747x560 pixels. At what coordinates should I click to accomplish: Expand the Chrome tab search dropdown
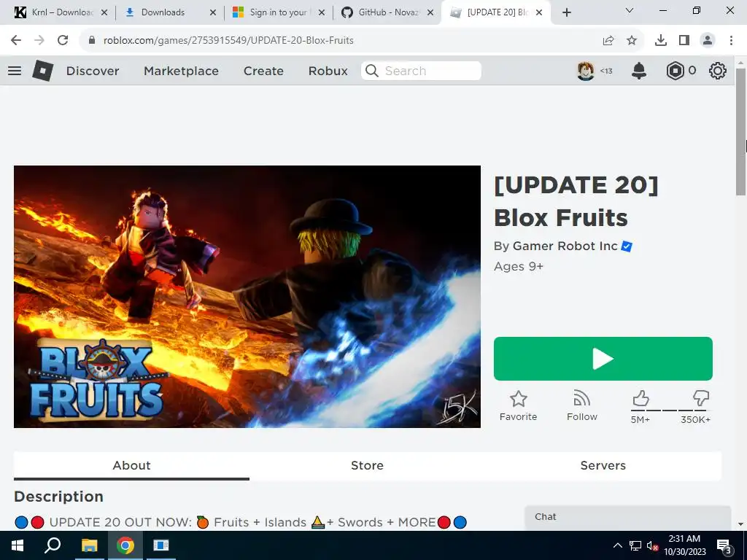[630, 10]
